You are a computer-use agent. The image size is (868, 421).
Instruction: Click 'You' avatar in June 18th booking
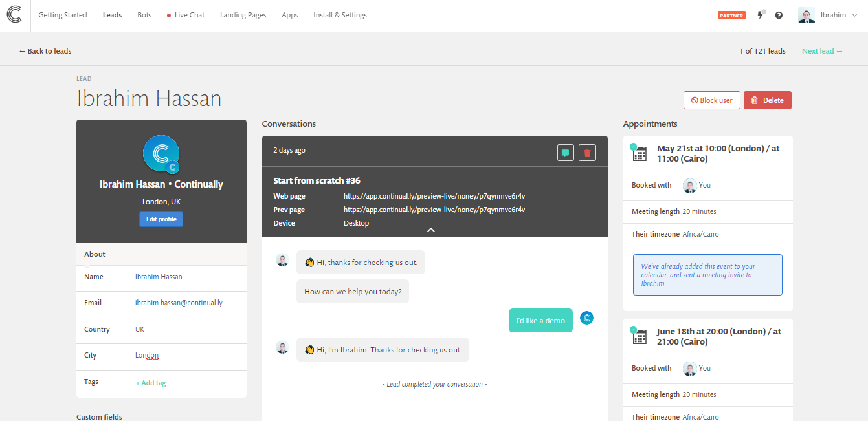pos(689,369)
